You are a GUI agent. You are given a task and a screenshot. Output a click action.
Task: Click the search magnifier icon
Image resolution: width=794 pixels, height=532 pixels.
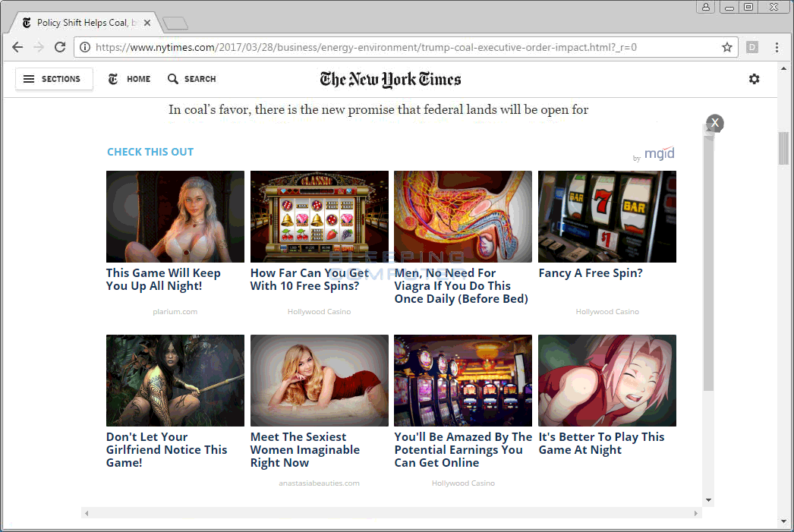tap(173, 79)
